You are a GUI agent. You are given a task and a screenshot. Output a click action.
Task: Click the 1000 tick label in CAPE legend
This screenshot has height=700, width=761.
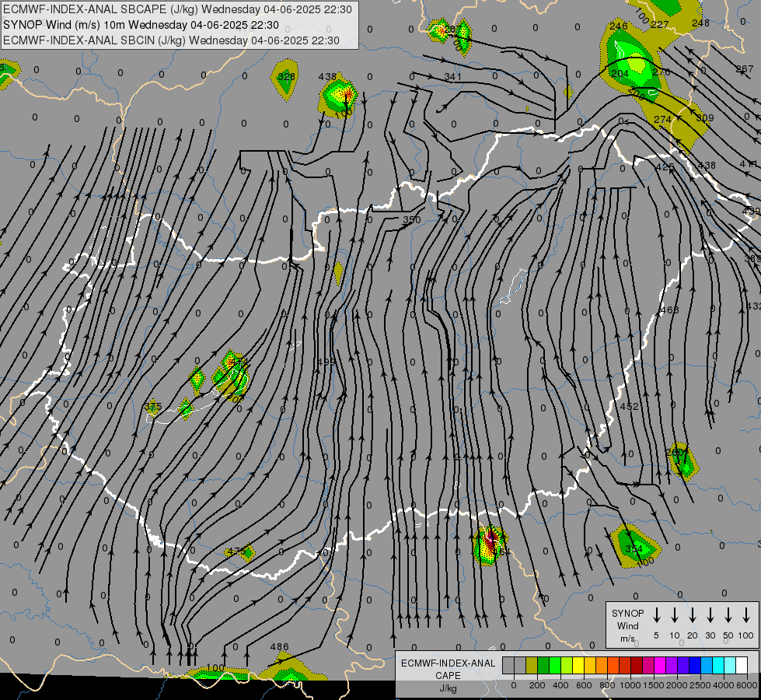pos(630,685)
